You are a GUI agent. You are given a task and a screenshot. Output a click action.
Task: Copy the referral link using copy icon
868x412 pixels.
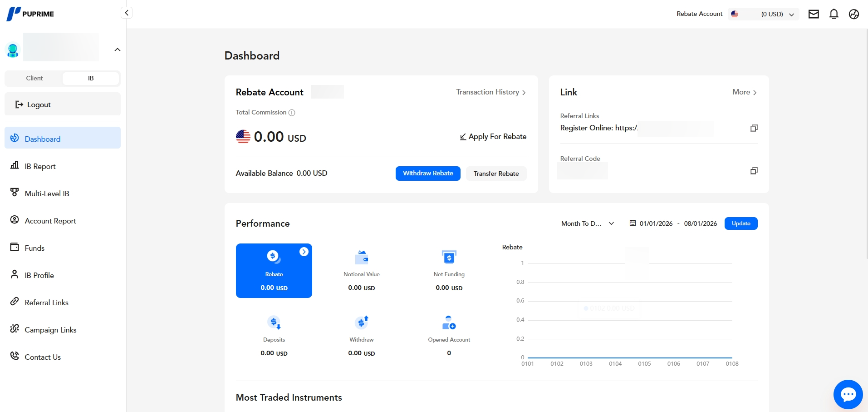pos(754,128)
